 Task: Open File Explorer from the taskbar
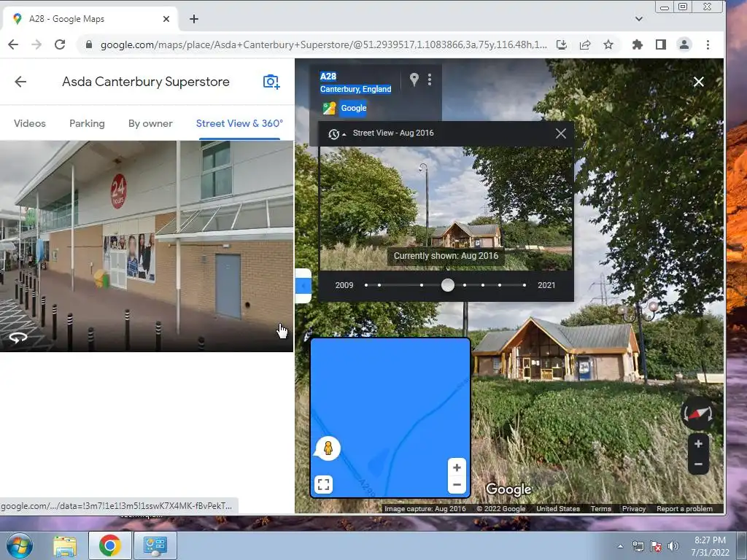click(64, 545)
